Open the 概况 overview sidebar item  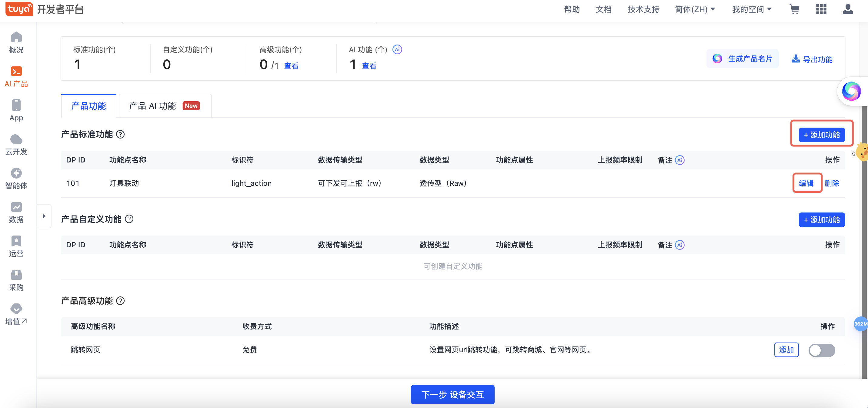point(16,43)
